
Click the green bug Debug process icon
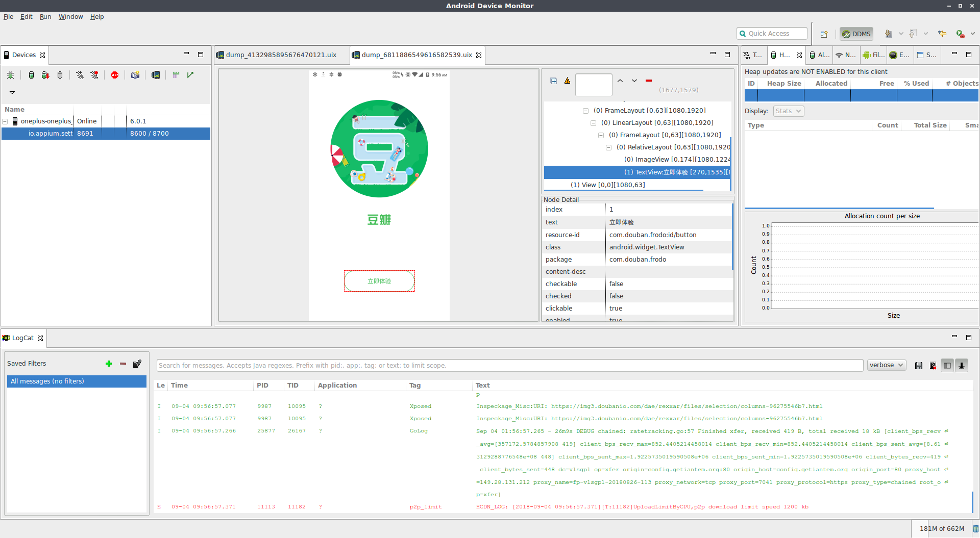click(x=10, y=75)
